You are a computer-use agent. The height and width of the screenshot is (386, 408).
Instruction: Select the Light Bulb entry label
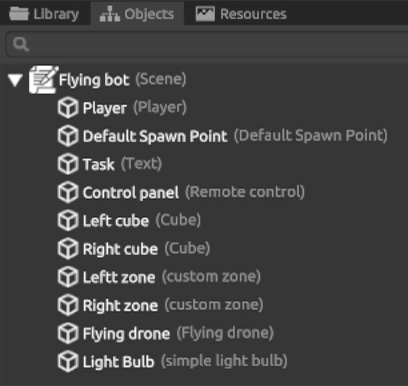click(119, 362)
